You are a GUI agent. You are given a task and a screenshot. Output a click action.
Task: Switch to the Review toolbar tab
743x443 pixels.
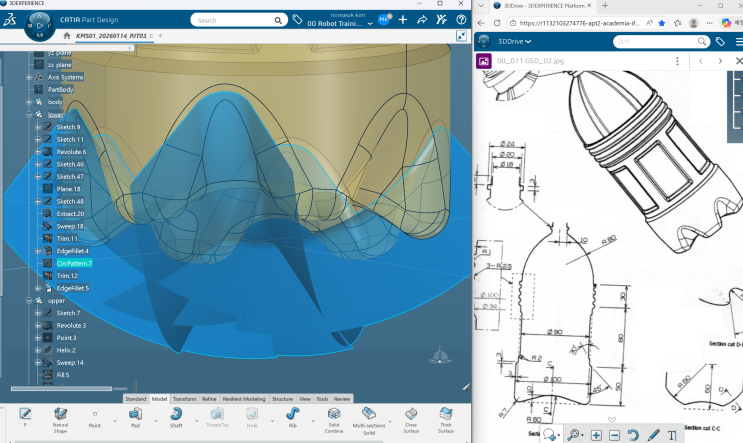tap(342, 399)
